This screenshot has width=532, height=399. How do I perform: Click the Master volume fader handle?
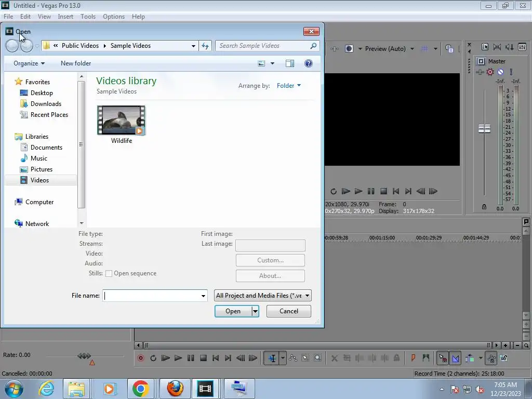pyautogui.click(x=484, y=129)
